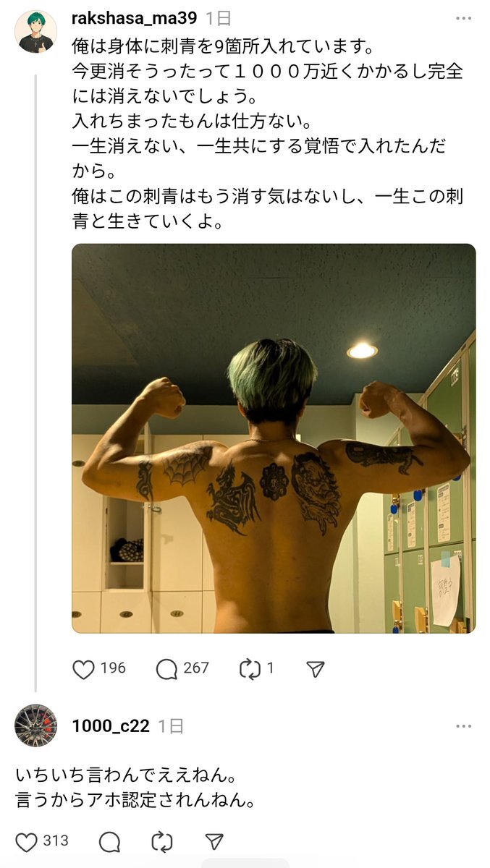Image resolution: width=490 pixels, height=868 pixels.
Task: Open rakshasa_ma39 profile avatar
Action: pyautogui.click(x=35, y=32)
